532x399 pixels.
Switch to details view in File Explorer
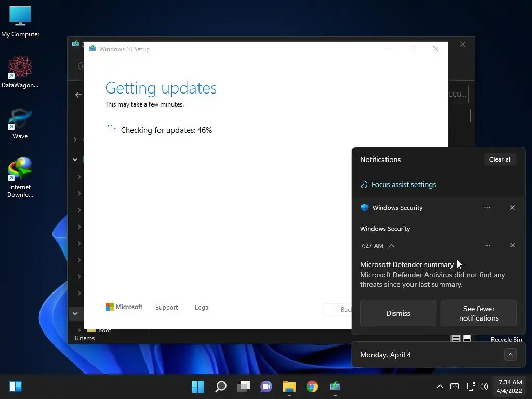click(456, 338)
